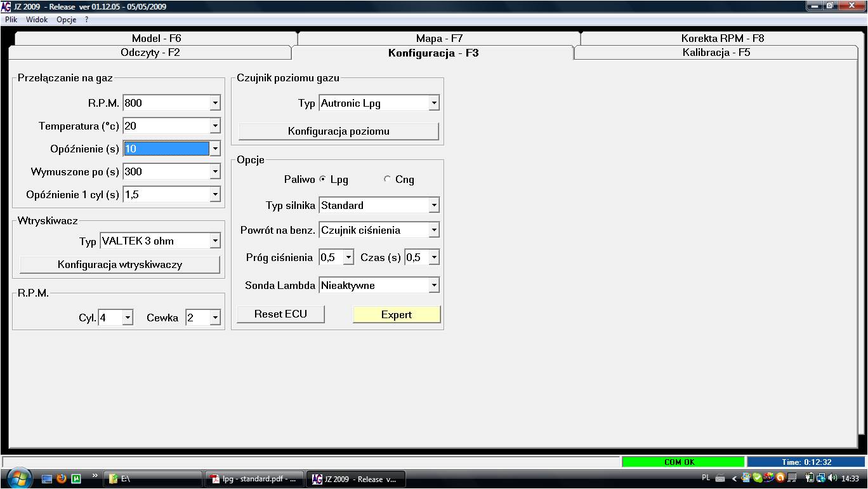Image resolution: width=868 pixels, height=489 pixels.
Task: Click the keyboard icon in the language bar
Action: point(720,478)
